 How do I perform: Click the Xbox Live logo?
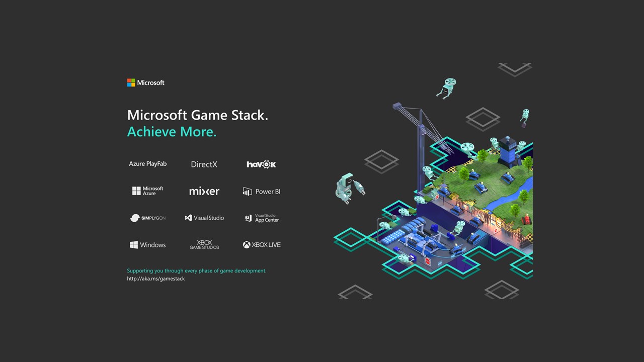click(262, 245)
